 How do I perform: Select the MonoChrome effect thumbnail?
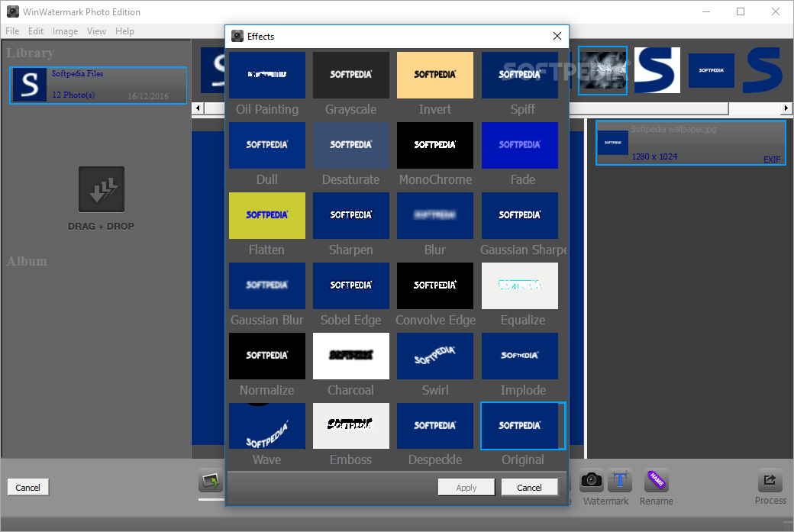pos(435,145)
